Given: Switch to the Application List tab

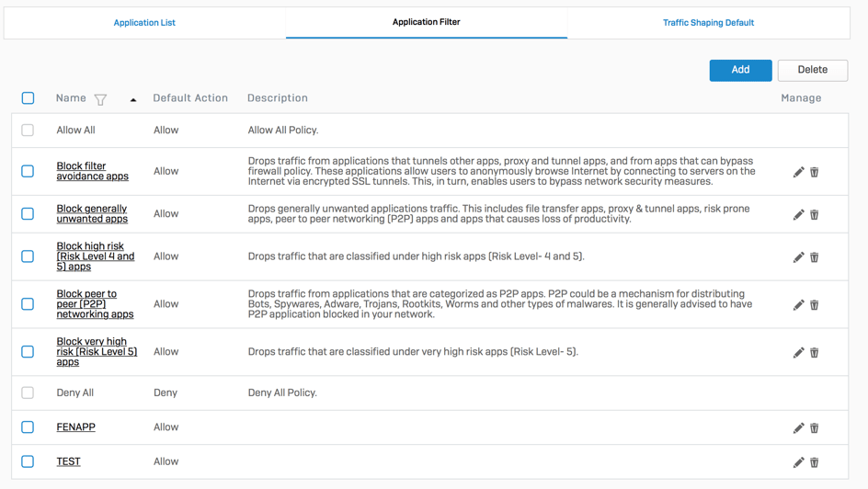Looking at the screenshot, I should (x=144, y=23).
